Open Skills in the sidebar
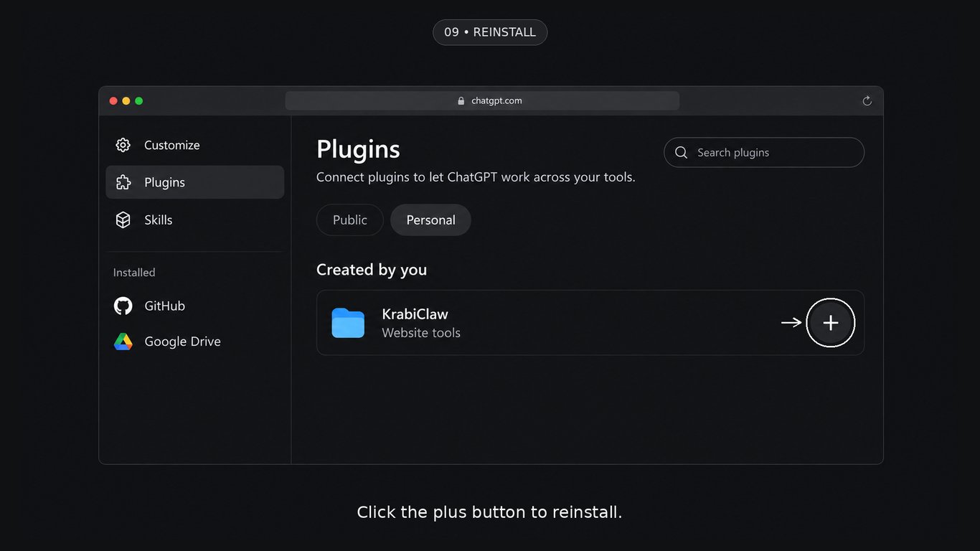980x551 pixels. 195,220
